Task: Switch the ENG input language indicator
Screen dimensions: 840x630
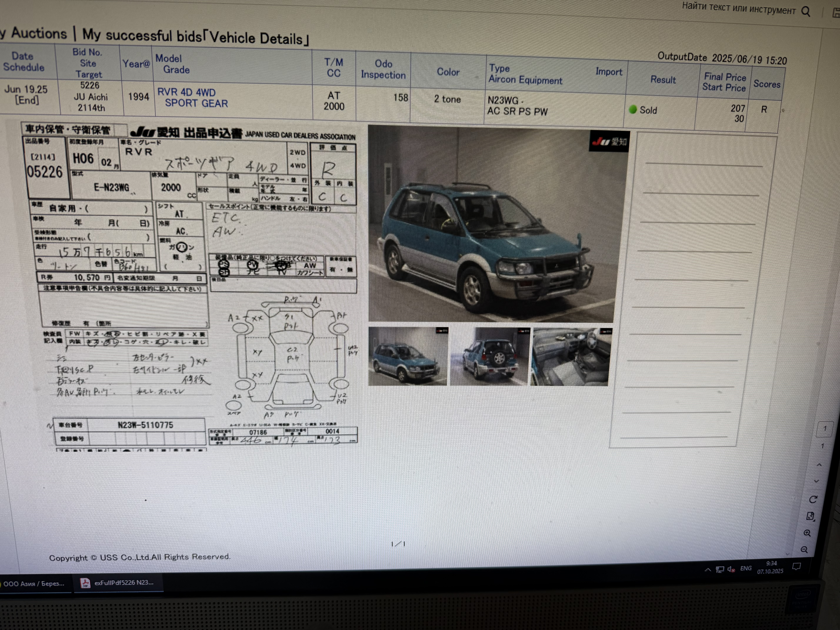Action: (746, 569)
